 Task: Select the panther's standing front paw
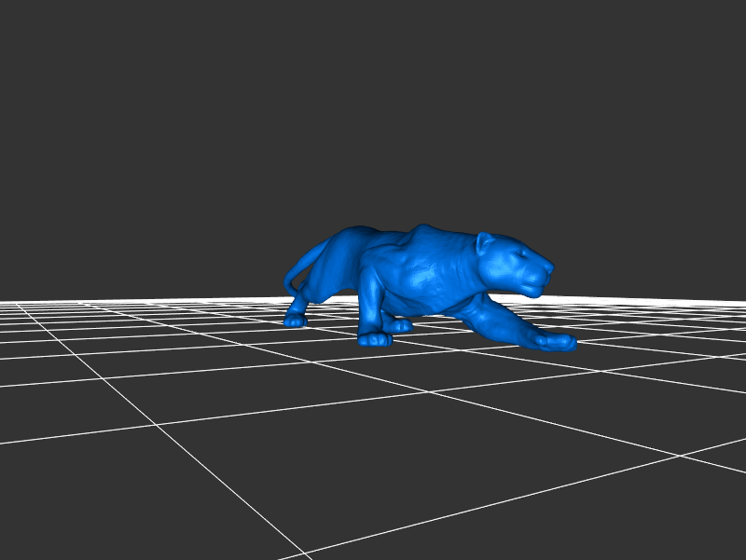375,339
